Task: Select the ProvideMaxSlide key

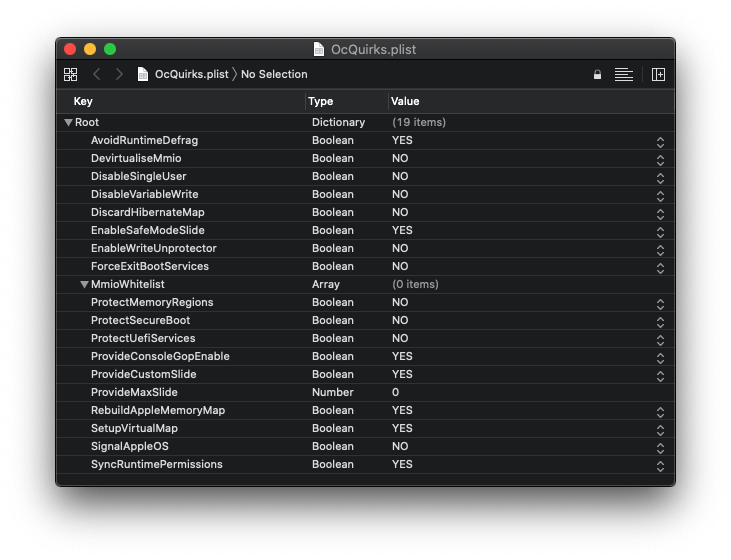Action: tap(134, 392)
